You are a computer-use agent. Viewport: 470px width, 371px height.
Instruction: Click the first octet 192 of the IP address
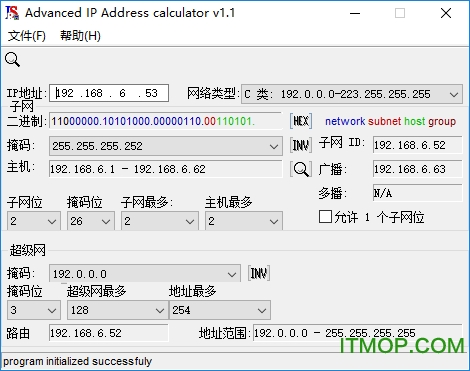click(x=65, y=93)
